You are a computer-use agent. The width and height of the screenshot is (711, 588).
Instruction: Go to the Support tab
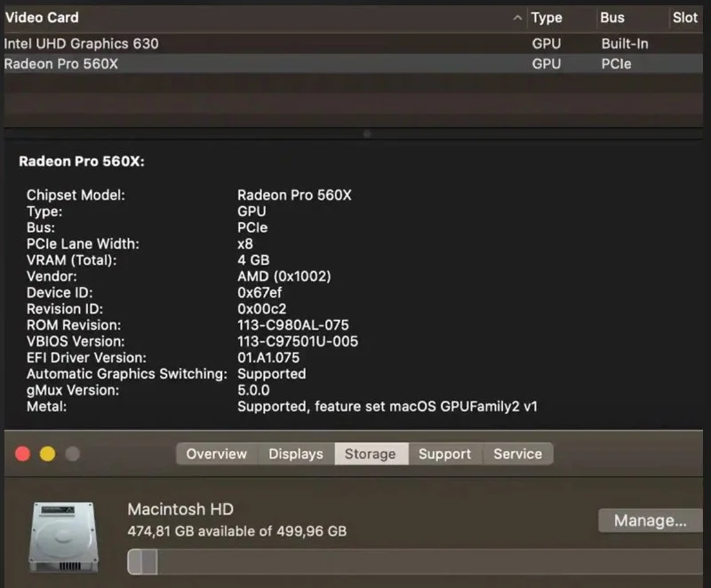point(444,454)
